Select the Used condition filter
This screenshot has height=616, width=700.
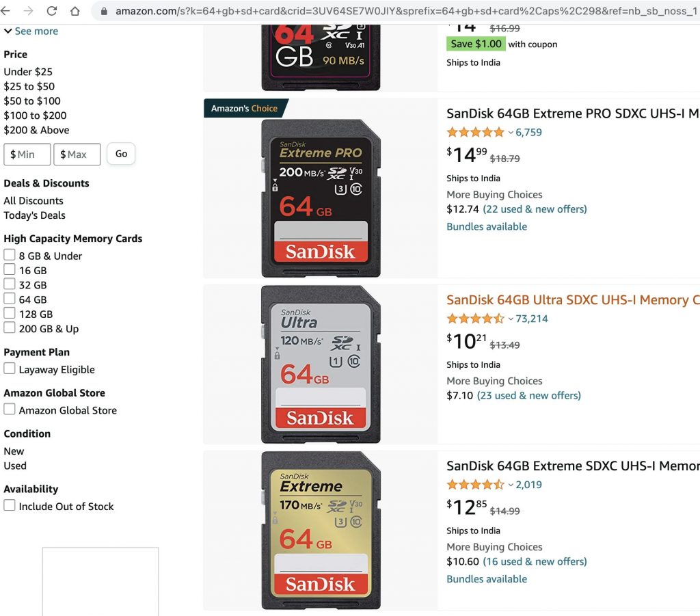coord(15,466)
